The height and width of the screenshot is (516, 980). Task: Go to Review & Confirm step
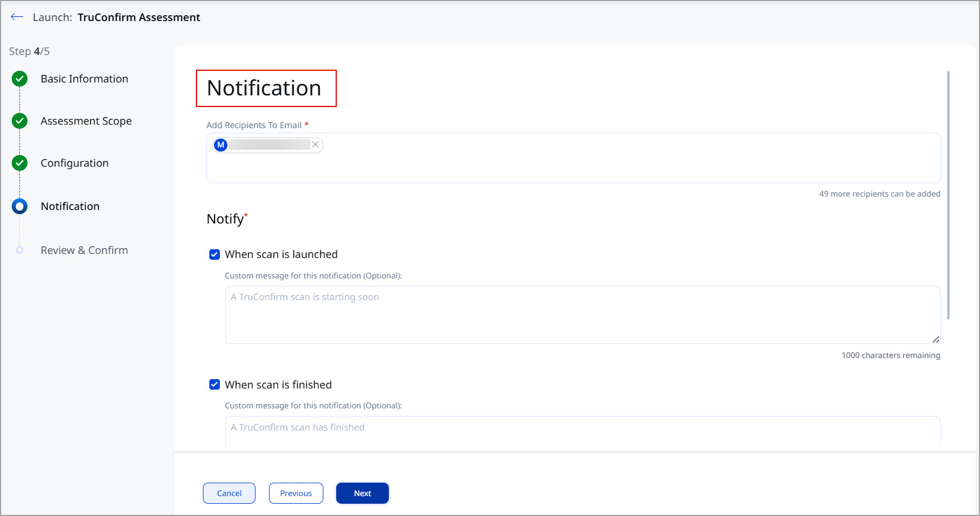(x=84, y=250)
